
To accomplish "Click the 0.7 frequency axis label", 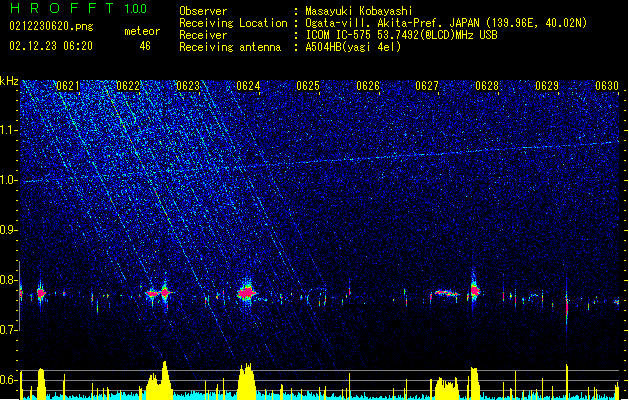I will tap(8, 330).
